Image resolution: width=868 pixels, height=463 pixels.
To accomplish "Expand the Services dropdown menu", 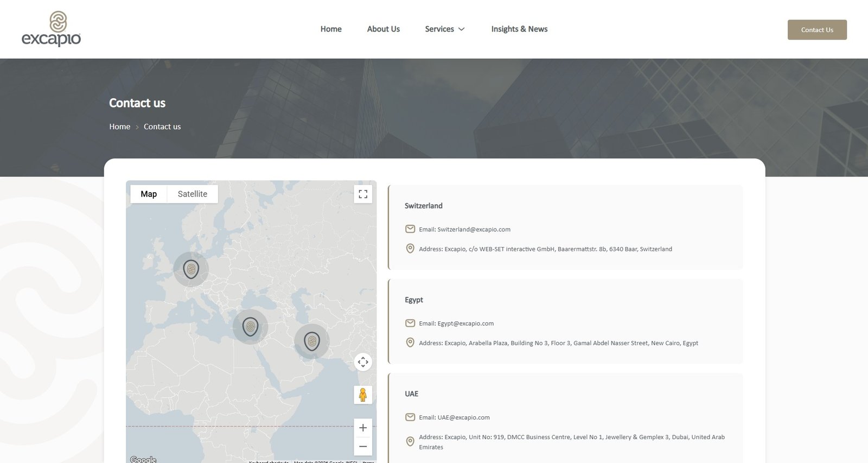I will (445, 29).
